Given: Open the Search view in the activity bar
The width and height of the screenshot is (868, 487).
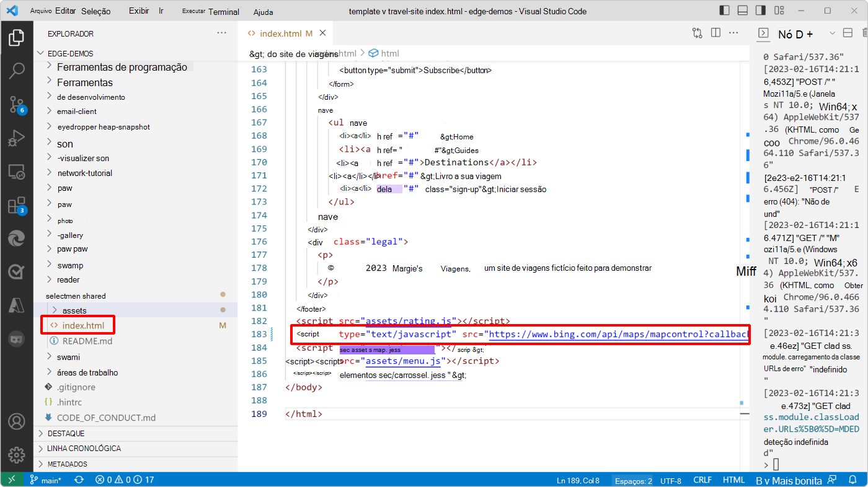Looking at the screenshot, I should 17,71.
